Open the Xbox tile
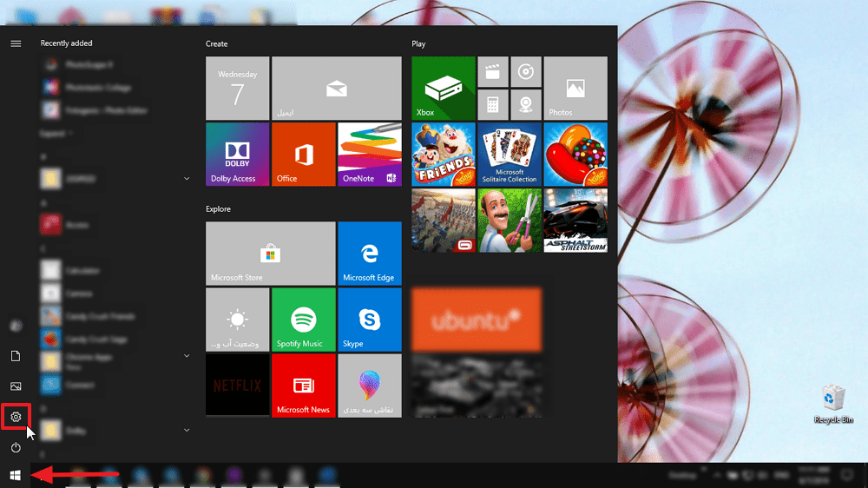Viewport: 868px width, 488px height. pyautogui.click(x=444, y=88)
